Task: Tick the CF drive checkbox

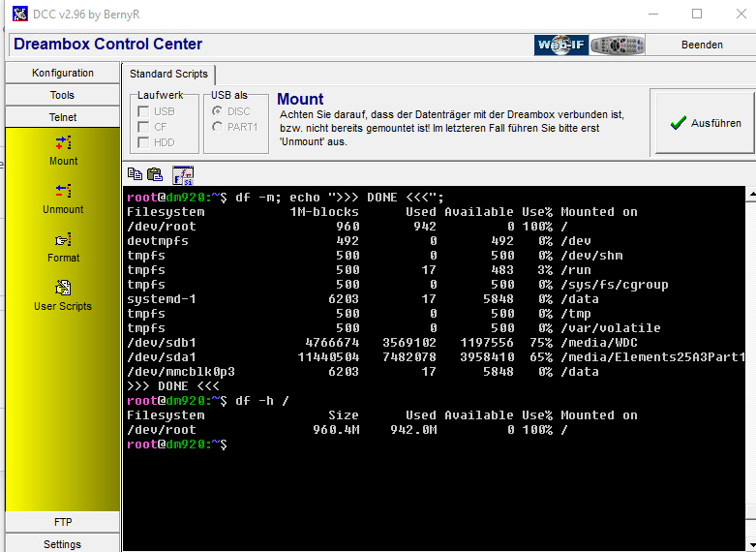Action: (143, 127)
